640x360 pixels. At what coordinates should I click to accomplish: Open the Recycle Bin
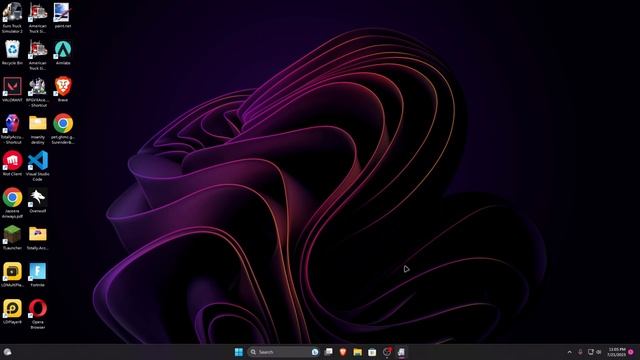coord(12,53)
